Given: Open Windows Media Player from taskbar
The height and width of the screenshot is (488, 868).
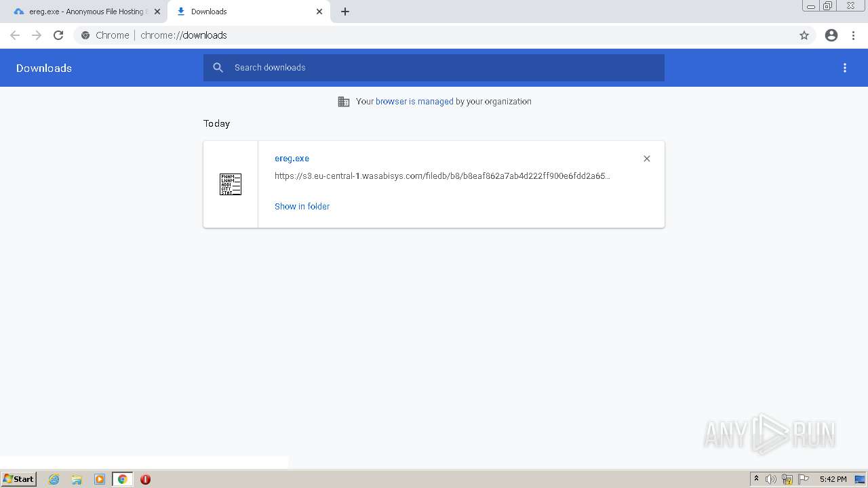Looking at the screenshot, I should tap(100, 479).
